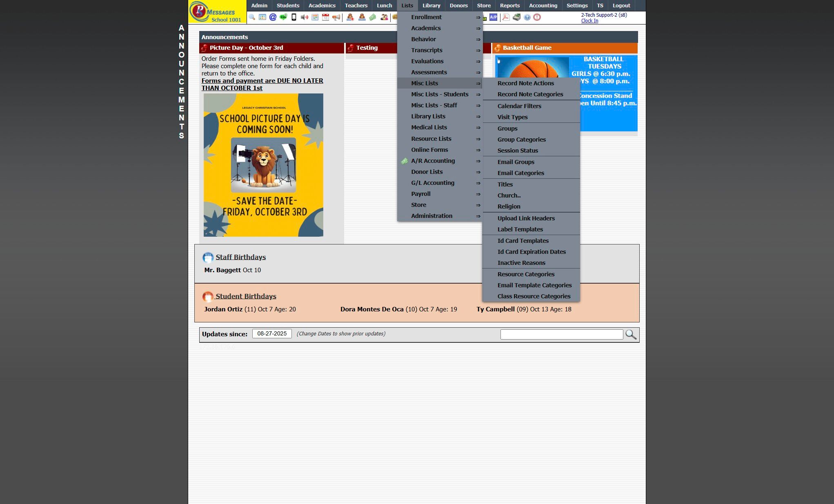
Task: Open the email (@) toolbar icon
Action: click(273, 17)
